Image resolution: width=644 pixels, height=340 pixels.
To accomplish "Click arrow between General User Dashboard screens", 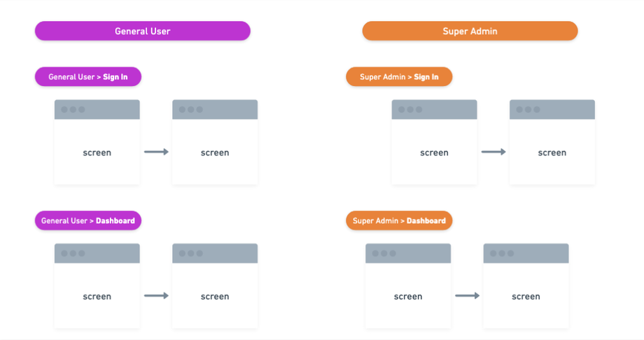I will click(156, 296).
